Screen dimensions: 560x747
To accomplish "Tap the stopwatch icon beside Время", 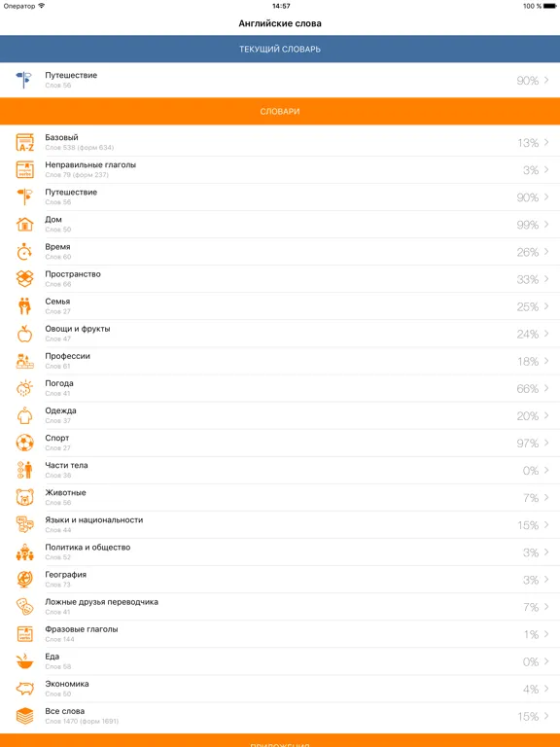I will tap(24, 252).
